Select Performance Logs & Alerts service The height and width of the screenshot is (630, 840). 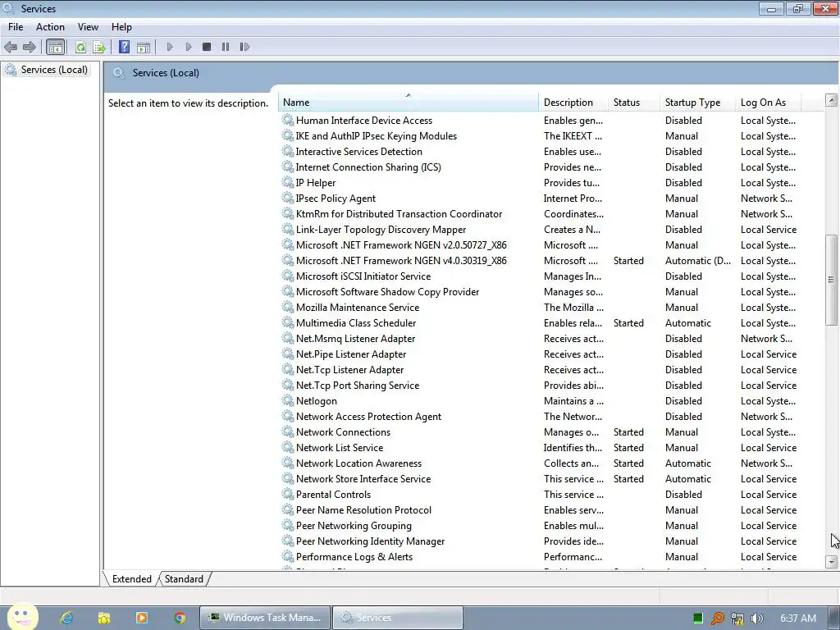[x=354, y=557]
